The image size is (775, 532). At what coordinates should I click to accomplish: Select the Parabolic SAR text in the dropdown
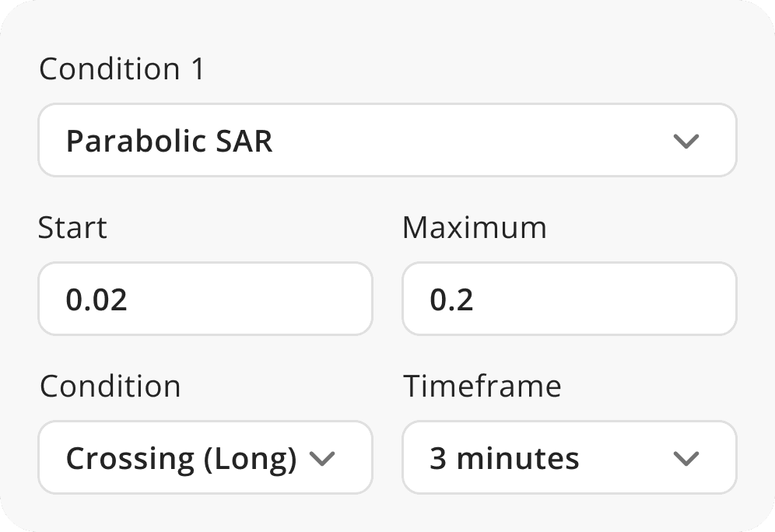[169, 142]
